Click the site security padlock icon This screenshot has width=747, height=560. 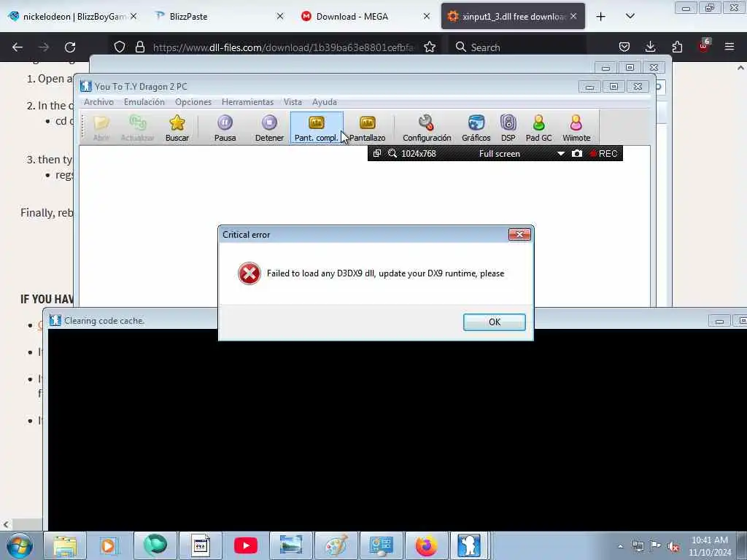pos(139,47)
